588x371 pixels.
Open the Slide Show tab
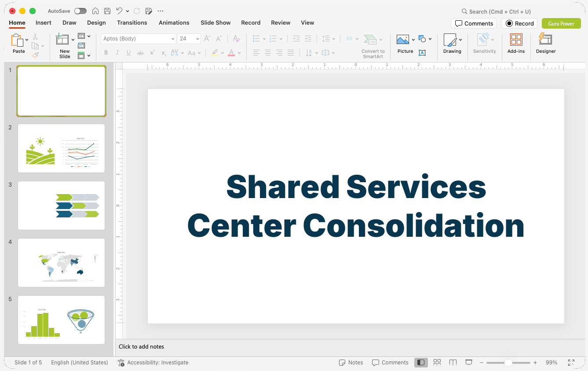[215, 22]
